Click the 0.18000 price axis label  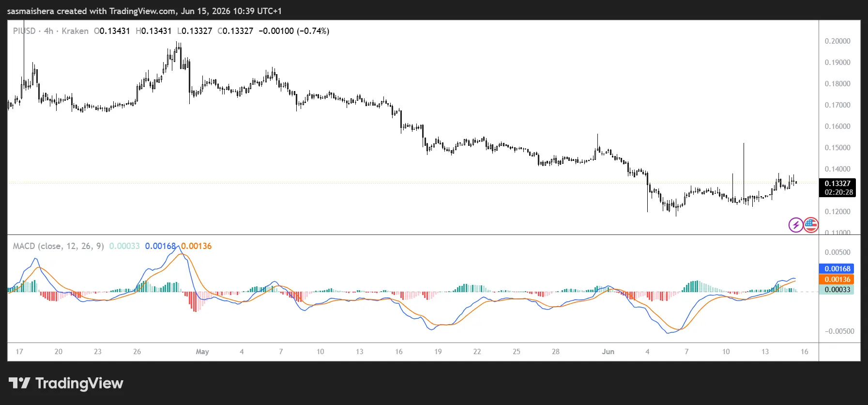click(x=838, y=84)
